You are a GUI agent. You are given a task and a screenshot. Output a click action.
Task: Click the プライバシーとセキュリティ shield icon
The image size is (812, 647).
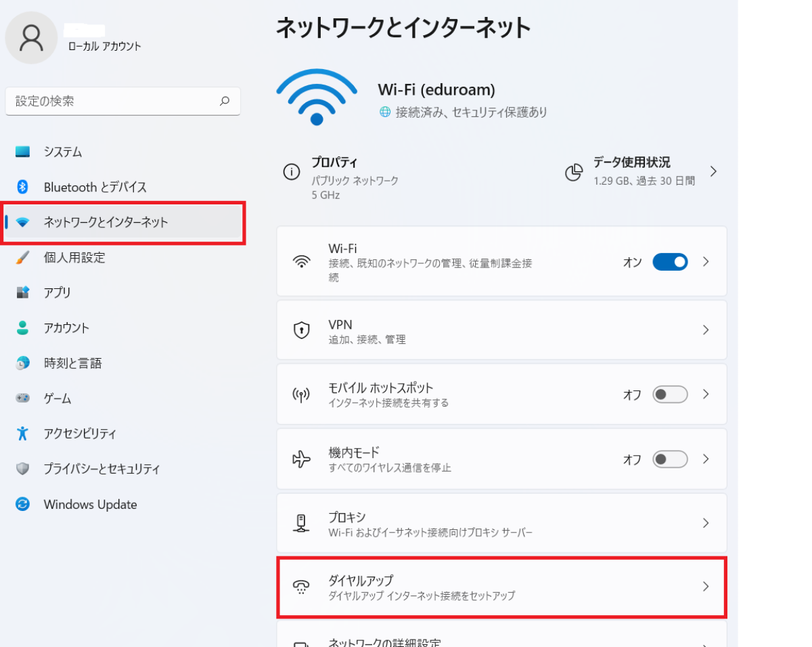23,468
